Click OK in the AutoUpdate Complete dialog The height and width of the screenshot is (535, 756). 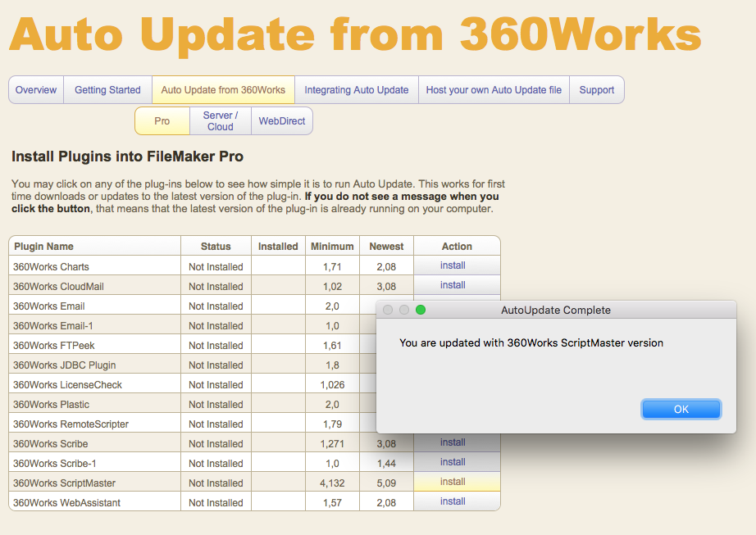pyautogui.click(x=681, y=409)
